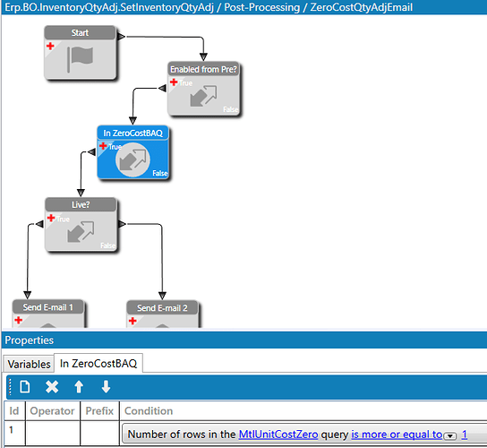Open the comparison operator dropdown arrow

(450, 435)
